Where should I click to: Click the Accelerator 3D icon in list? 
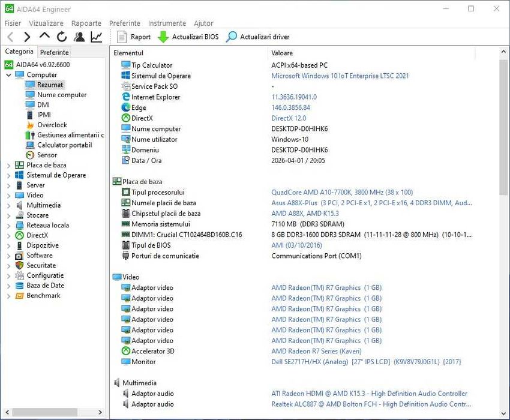[x=126, y=351]
